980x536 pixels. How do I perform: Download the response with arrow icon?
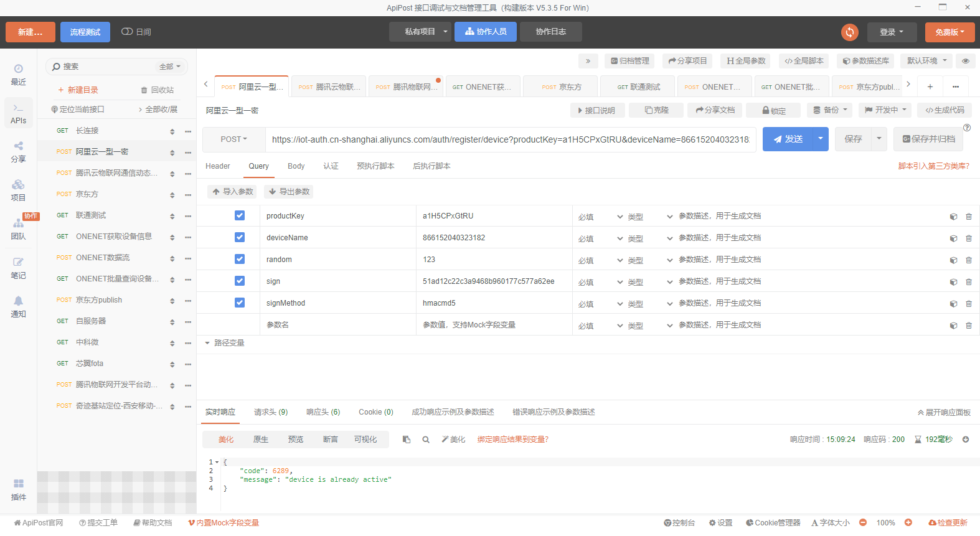(966, 440)
